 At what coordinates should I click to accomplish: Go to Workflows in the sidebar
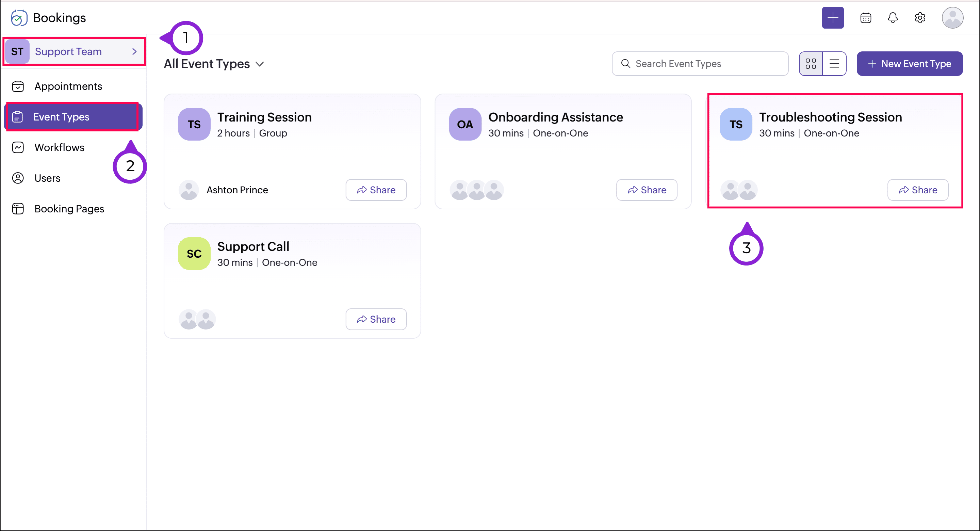[x=59, y=147]
